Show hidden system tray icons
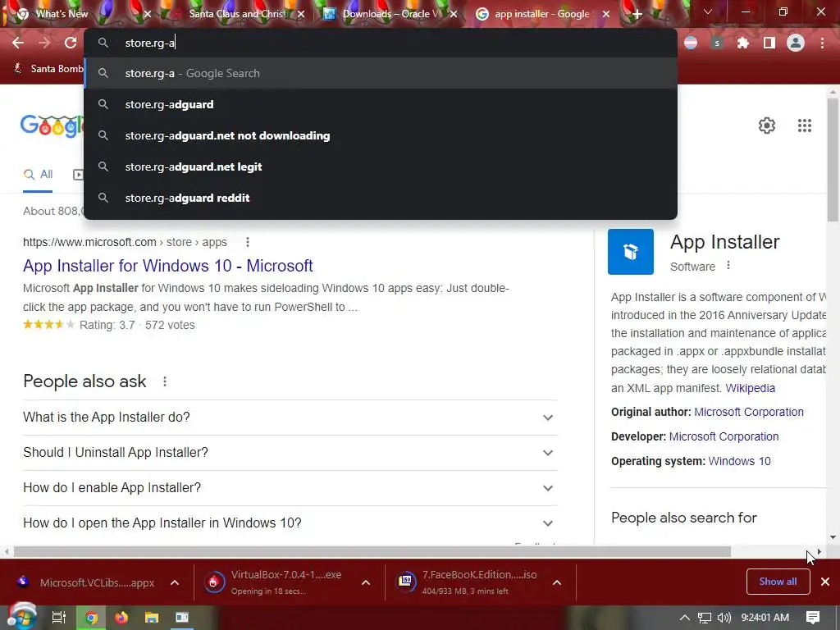This screenshot has width=840, height=630. (x=684, y=618)
